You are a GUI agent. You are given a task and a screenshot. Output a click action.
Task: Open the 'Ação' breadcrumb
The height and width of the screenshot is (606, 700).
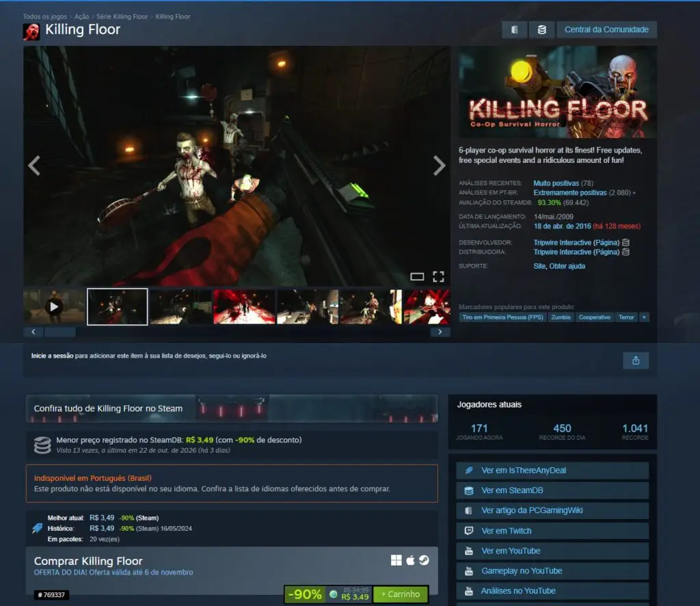[82, 16]
